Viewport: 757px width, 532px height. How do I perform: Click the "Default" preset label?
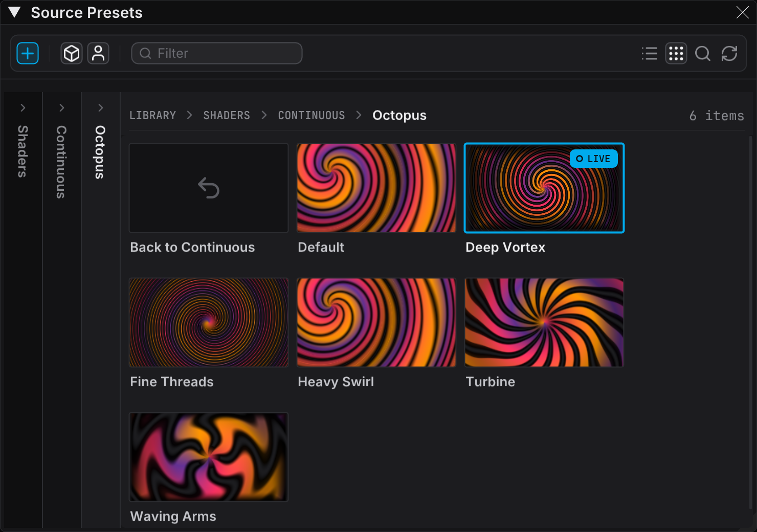pos(321,247)
